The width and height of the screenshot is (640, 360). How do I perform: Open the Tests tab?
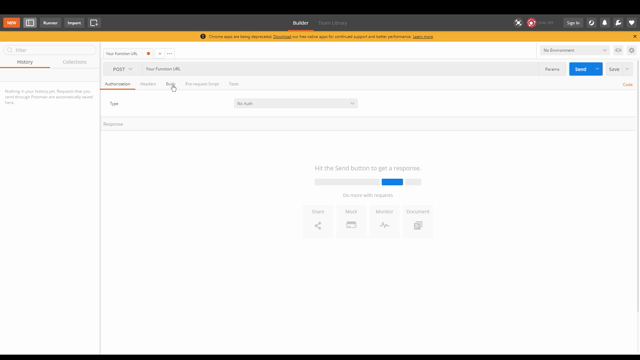point(233,84)
